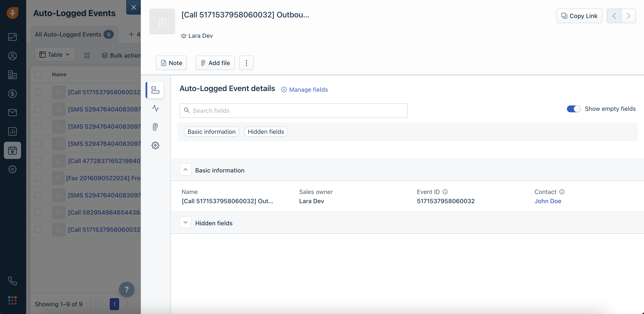Screen dimensions: 644x314
Task: Select the All Auto-Logged Events tab
Action: click(x=74, y=35)
